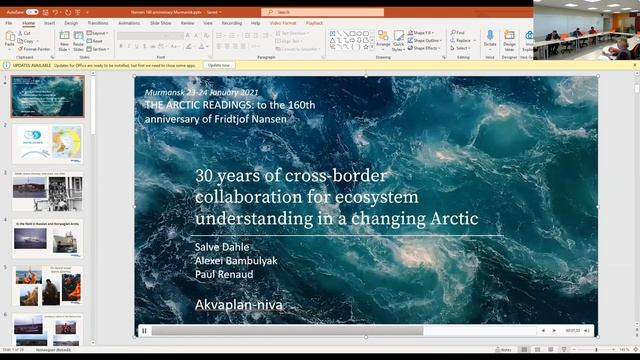Open the Section dropdown
The height and width of the screenshot is (360, 640).
(98, 49)
